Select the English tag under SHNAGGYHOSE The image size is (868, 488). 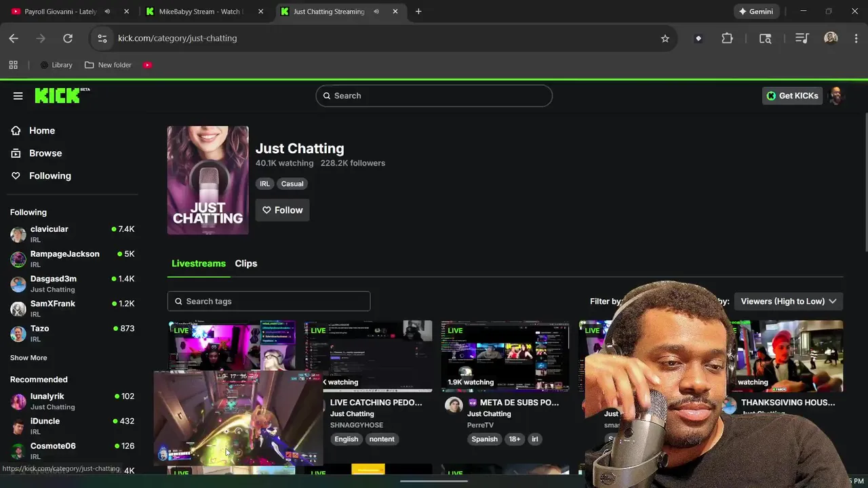click(346, 439)
